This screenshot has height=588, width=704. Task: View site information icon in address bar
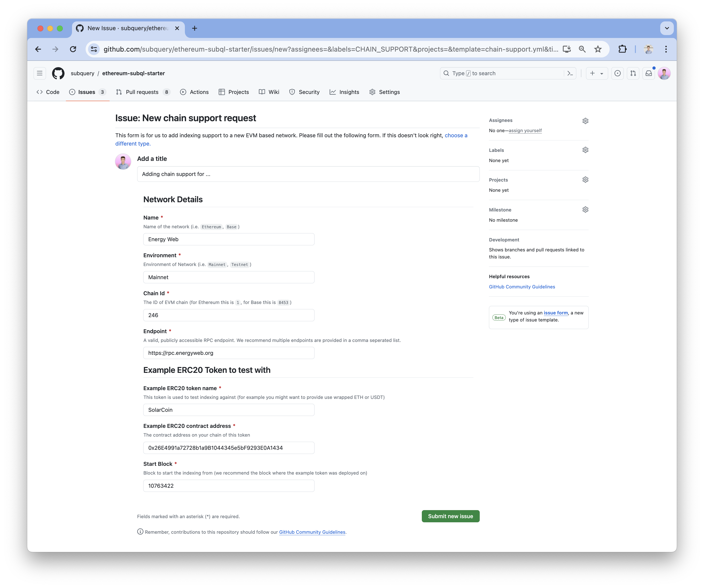click(x=94, y=49)
